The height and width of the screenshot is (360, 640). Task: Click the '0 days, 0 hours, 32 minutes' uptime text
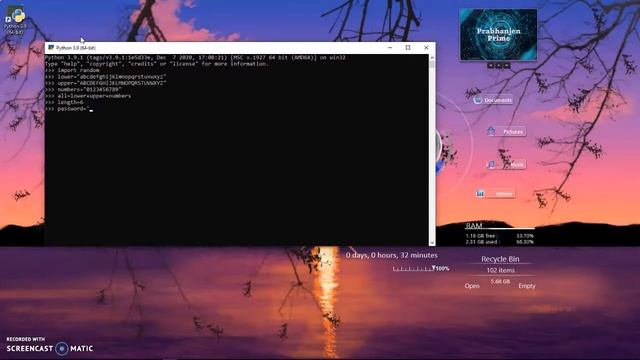pyautogui.click(x=391, y=255)
